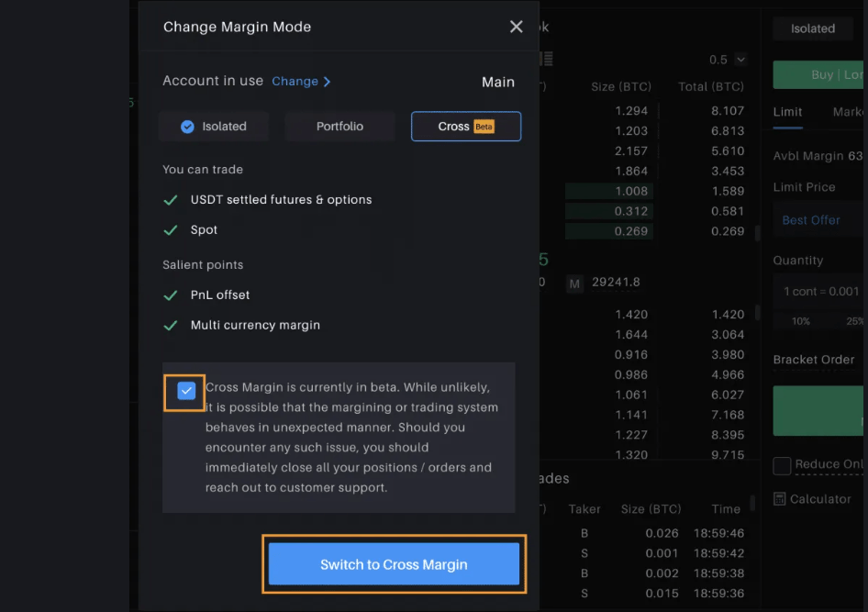Click the Bracket Order label
This screenshot has width=868, height=612.
[813, 360]
